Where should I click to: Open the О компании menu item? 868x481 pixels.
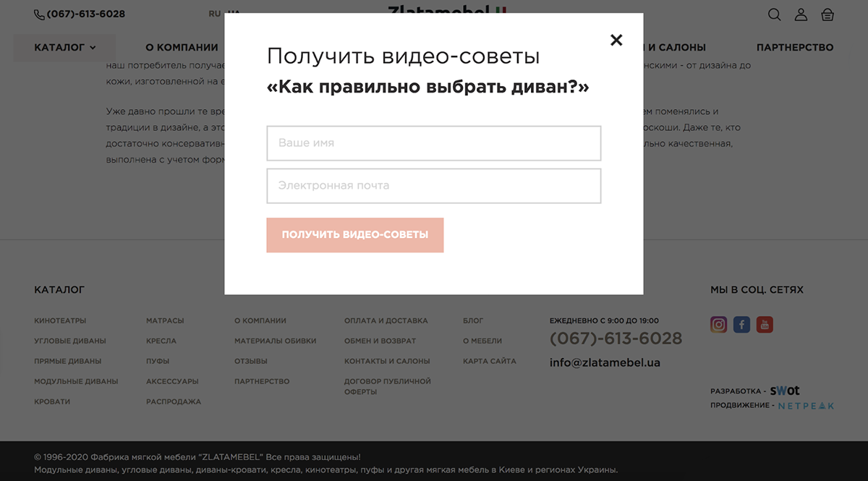[182, 48]
